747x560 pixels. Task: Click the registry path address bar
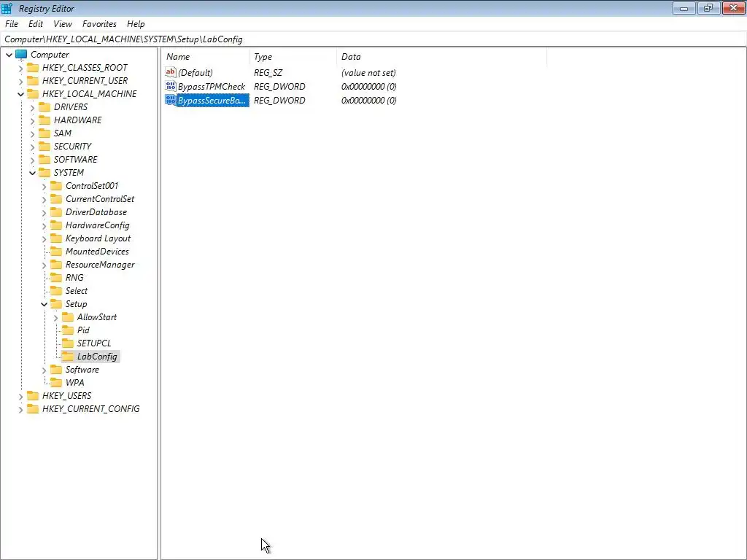point(373,39)
